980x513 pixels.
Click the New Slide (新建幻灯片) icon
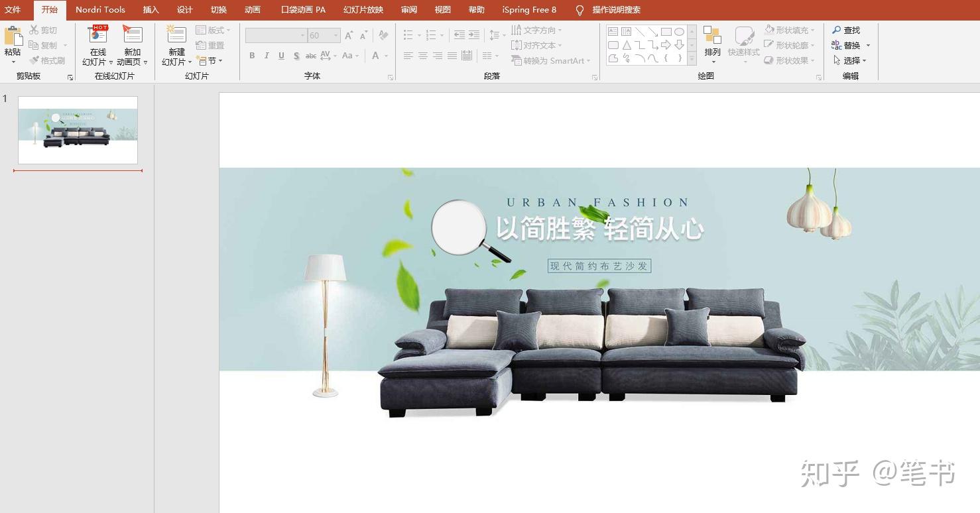[x=176, y=35]
